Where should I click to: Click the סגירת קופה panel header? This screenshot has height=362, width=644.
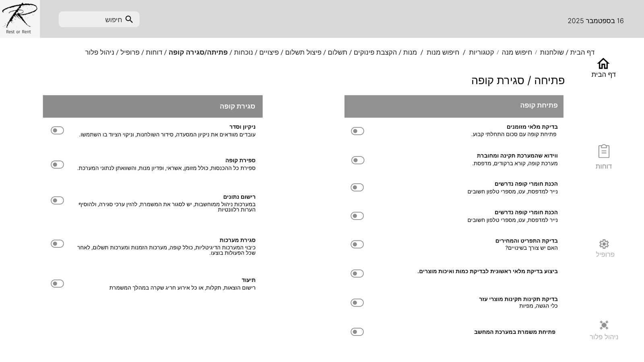click(153, 107)
